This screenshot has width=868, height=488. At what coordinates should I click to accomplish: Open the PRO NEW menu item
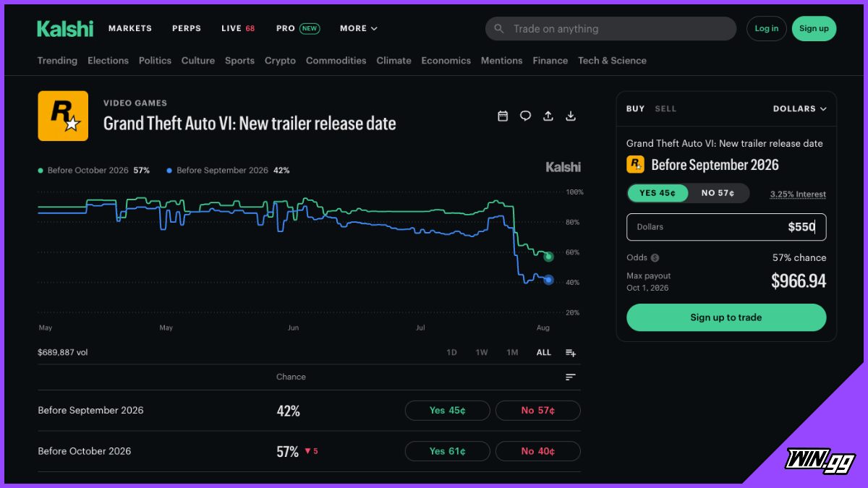[298, 29]
